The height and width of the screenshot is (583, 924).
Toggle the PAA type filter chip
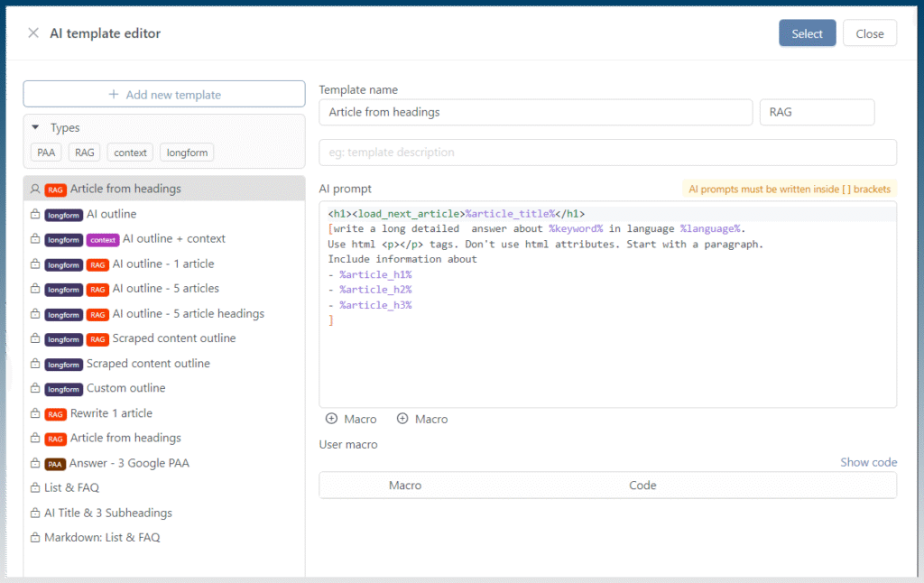(46, 153)
